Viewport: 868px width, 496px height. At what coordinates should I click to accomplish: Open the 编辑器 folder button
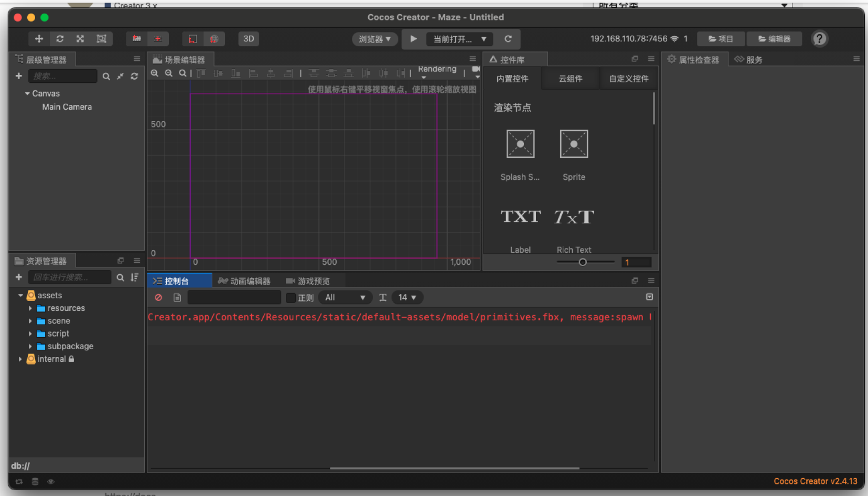[x=775, y=39]
